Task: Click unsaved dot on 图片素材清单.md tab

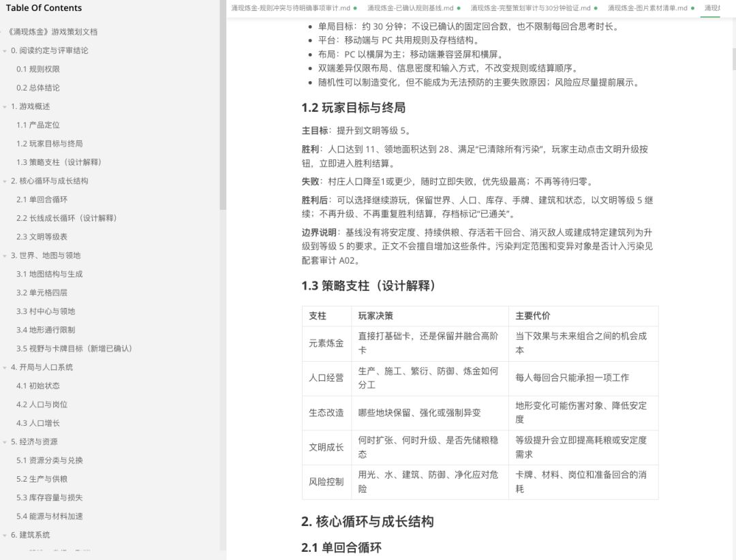Action: click(x=692, y=8)
